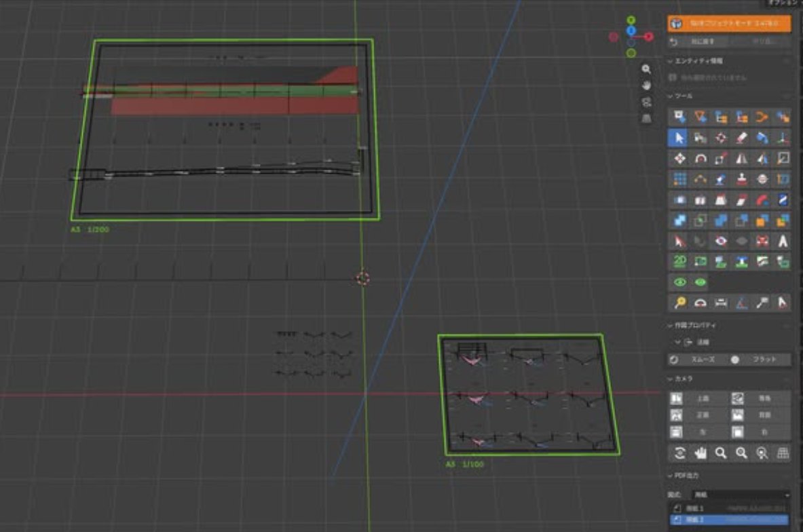Screen dimensions: 803x532
Task: Collapse the 法線 subsection
Action: (692, 342)
